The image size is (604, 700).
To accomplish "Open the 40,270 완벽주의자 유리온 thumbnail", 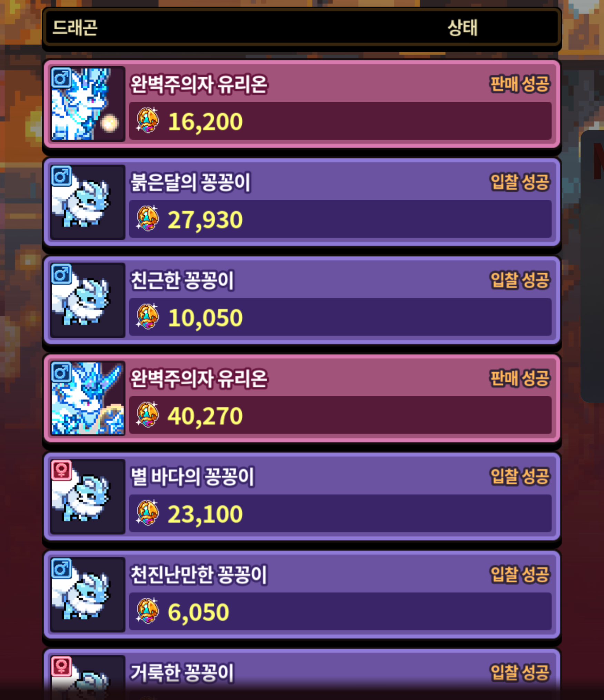I will [x=88, y=398].
